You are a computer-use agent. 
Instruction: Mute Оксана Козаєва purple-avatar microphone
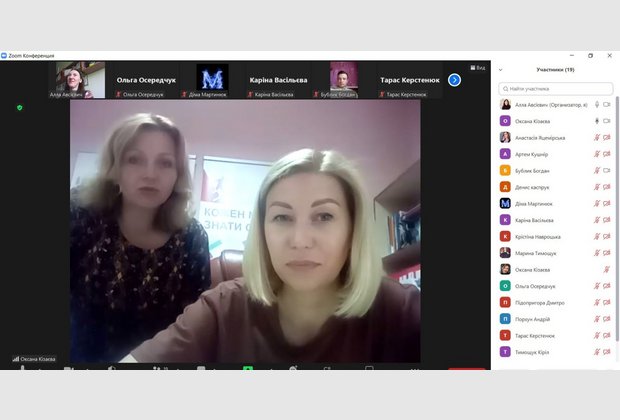(597, 121)
